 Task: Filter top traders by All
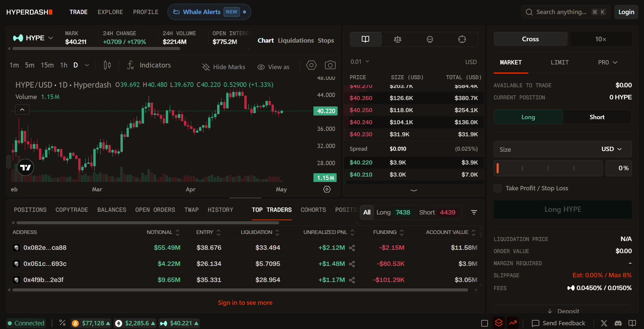(367, 212)
